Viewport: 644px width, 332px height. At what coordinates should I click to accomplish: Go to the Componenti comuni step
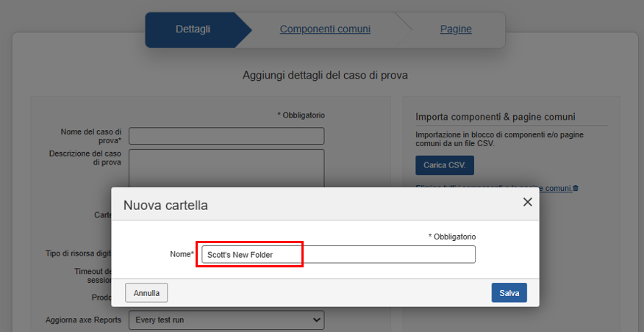(325, 29)
